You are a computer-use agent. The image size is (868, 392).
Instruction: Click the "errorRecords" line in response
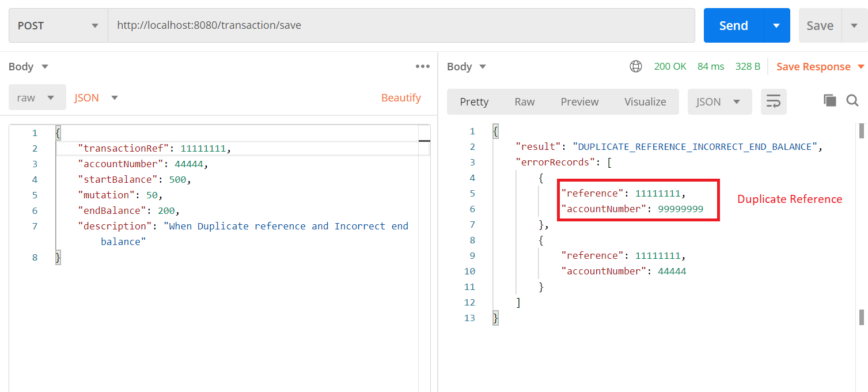563,162
